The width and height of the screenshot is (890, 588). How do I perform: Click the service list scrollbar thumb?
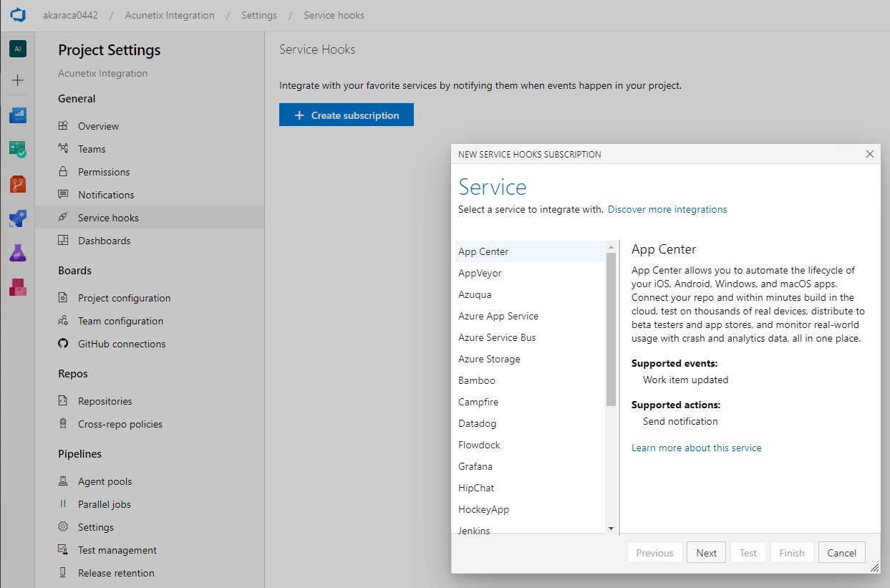tap(611, 329)
